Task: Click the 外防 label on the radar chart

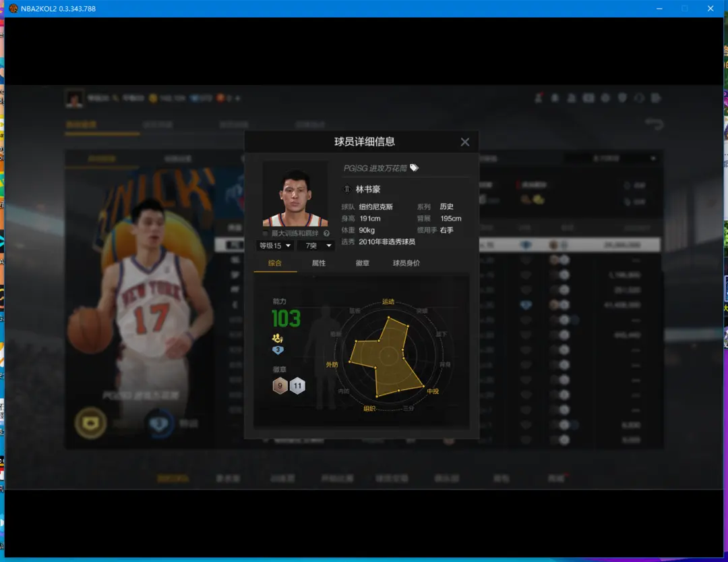Action: coord(332,364)
